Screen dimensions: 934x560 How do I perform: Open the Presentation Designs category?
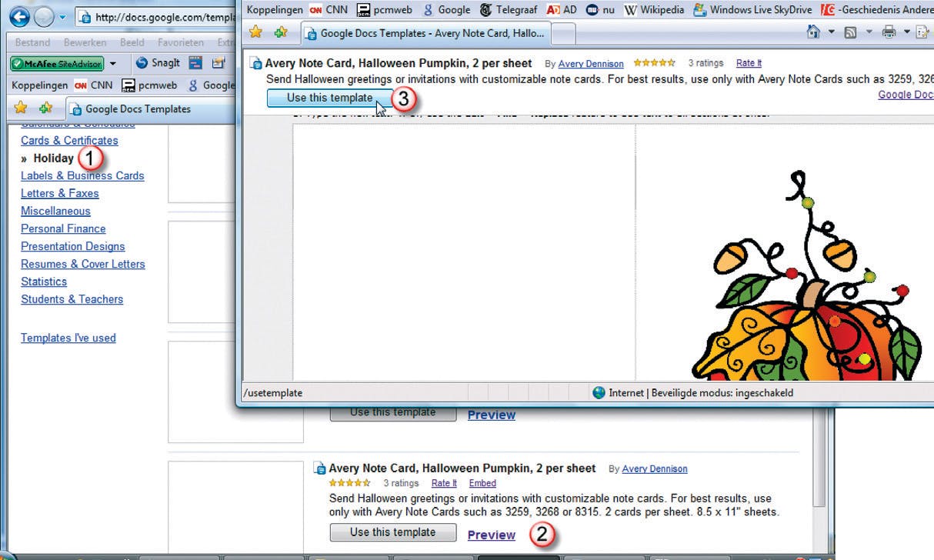[x=73, y=246]
